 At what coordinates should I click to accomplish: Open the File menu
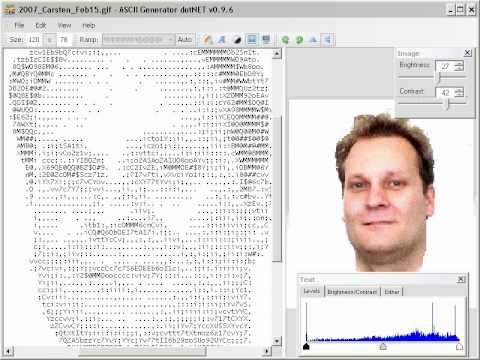tap(19, 25)
